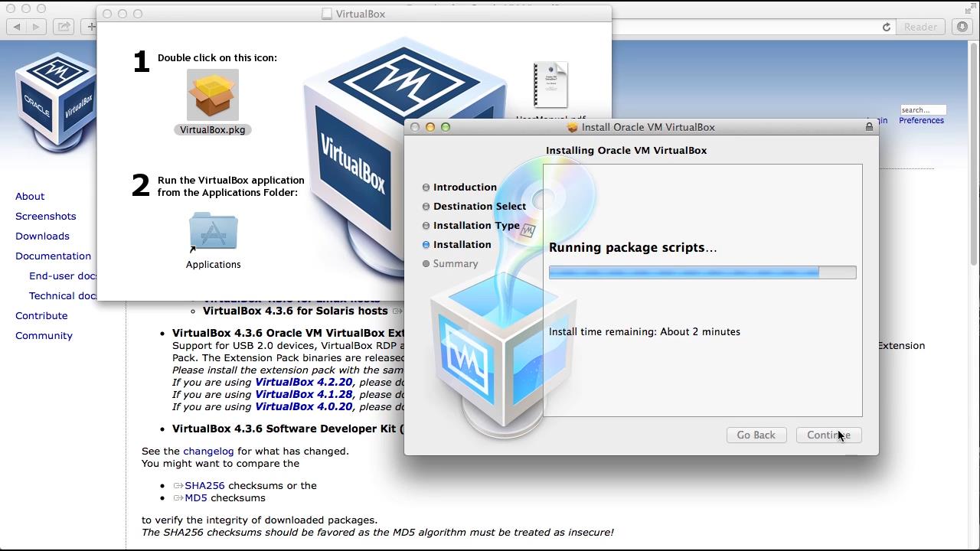
Task: Open the VirtualBox 4.1.28 link
Action: coord(304,394)
